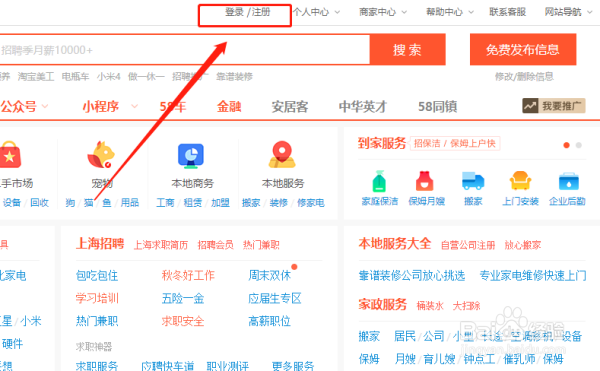The image size is (600, 371).
Task: Open the 安居客 nav tab
Action: click(x=290, y=106)
